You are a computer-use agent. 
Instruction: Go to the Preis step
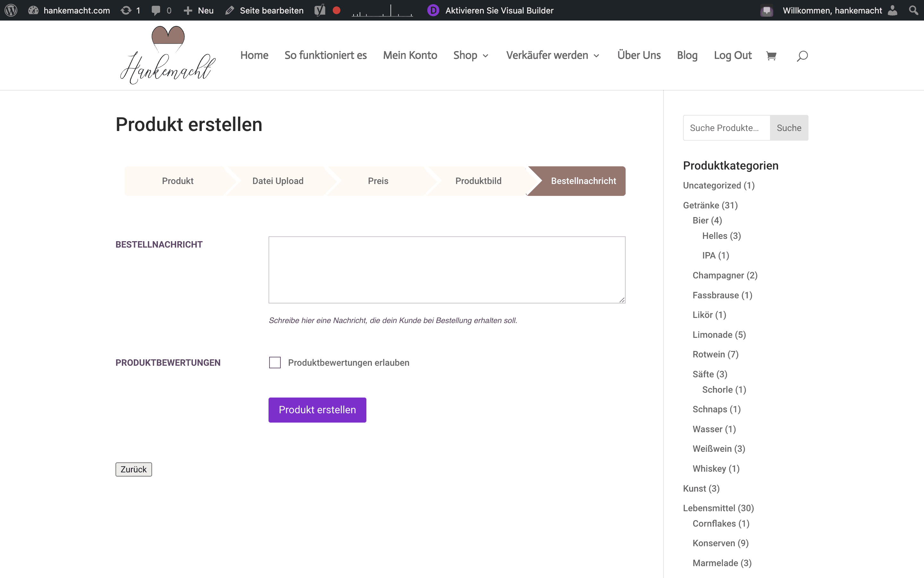pos(378,181)
